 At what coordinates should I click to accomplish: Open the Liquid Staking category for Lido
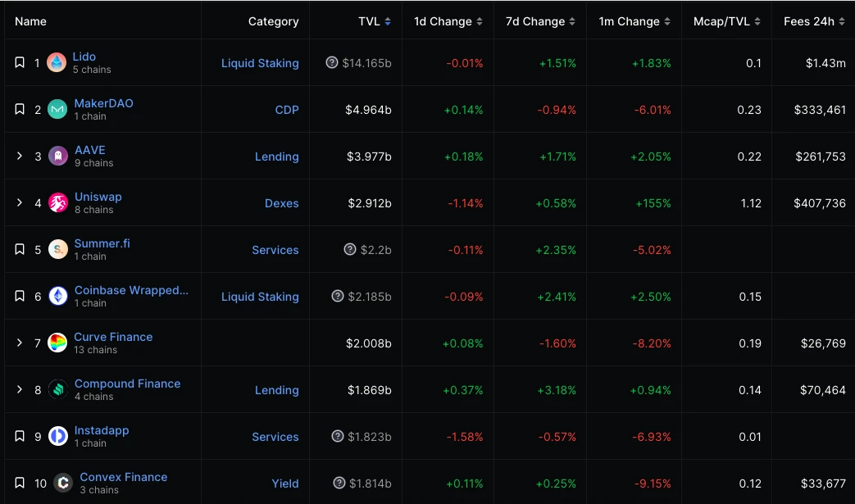[x=260, y=63]
